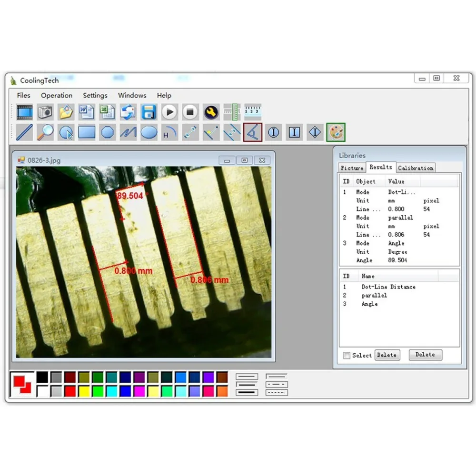
Task: Open the Files menu
Action: 24,95
